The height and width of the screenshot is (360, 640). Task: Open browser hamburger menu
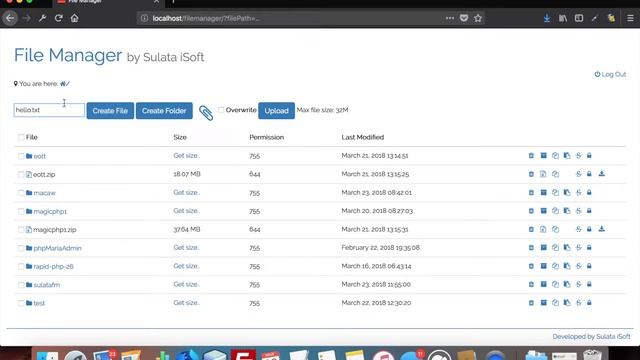pyautogui.click(x=630, y=18)
